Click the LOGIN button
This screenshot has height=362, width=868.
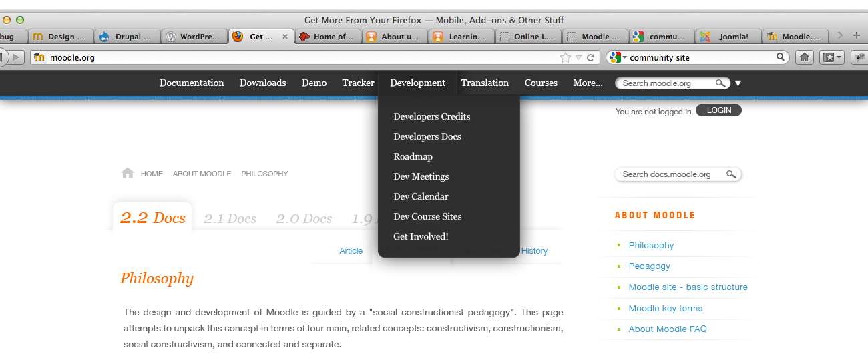tap(718, 110)
